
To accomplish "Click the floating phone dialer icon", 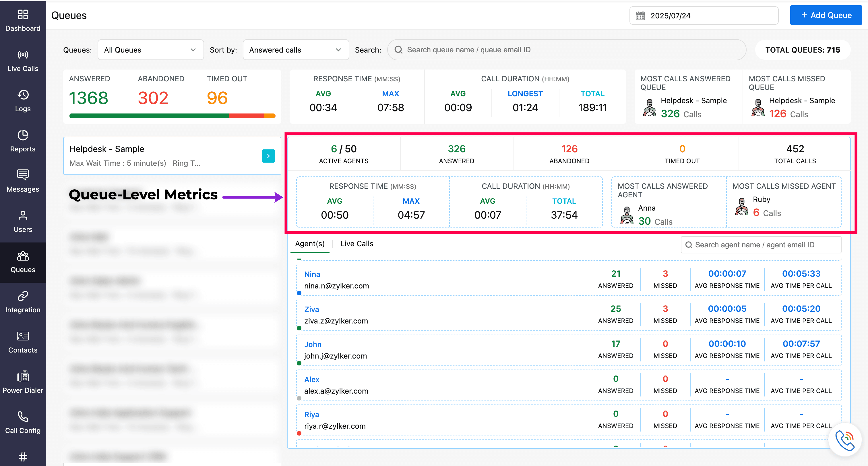I will 845,440.
